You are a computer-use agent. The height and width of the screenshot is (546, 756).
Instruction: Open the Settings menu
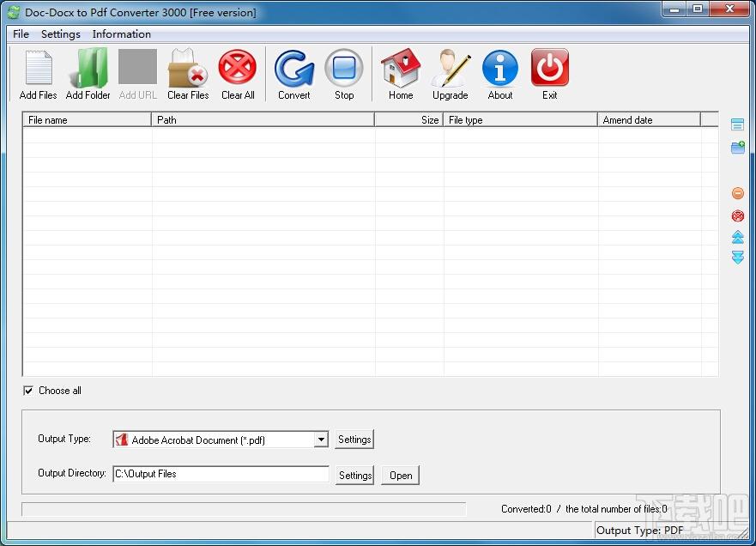click(x=61, y=34)
